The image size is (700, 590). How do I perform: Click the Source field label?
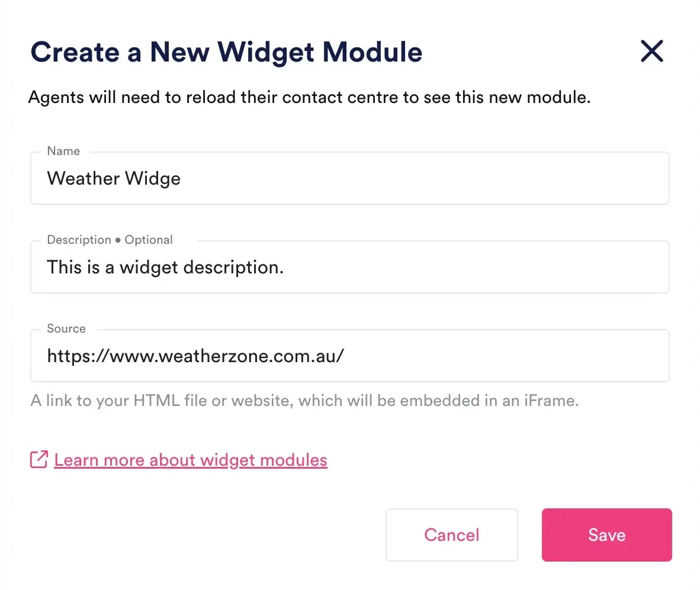[x=66, y=328]
